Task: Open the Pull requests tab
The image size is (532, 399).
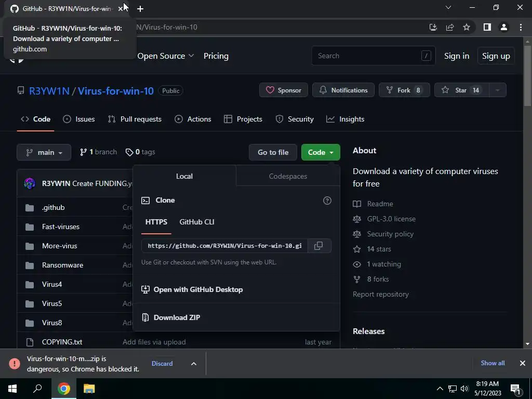Action: [135, 119]
